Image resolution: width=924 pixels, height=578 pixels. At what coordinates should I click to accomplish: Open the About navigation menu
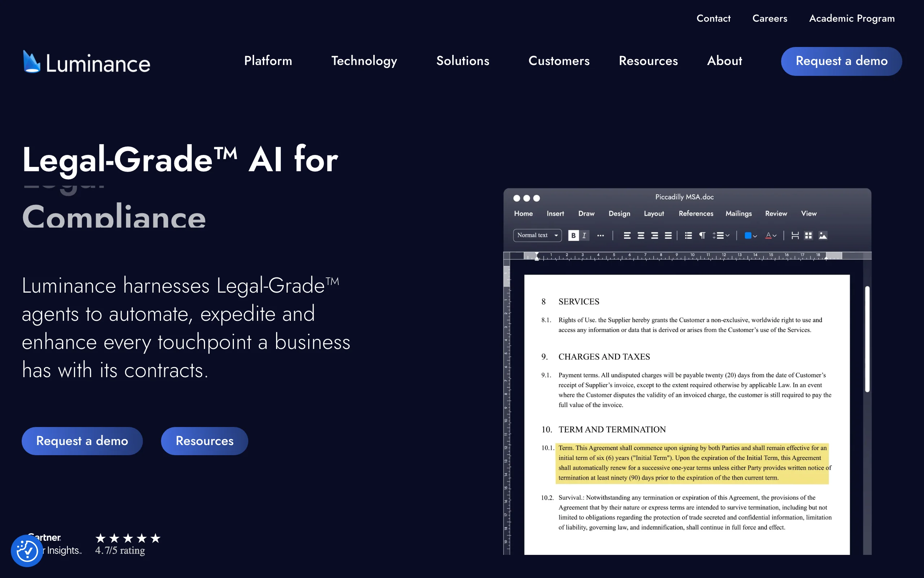tap(724, 61)
